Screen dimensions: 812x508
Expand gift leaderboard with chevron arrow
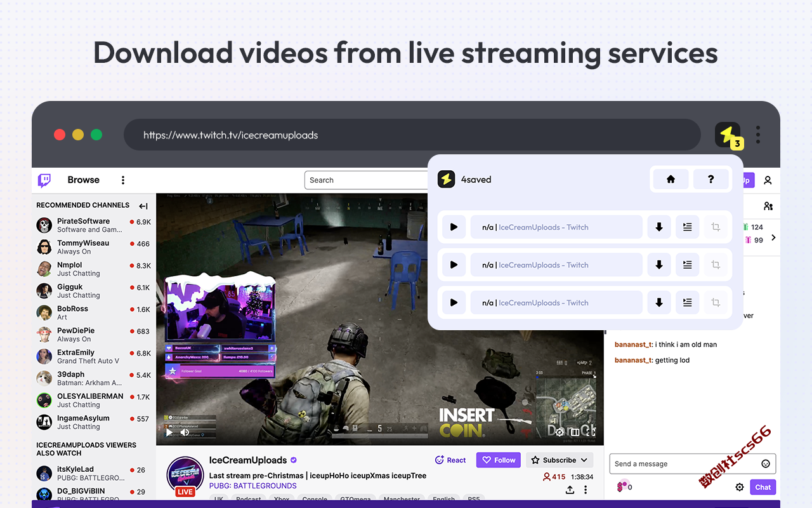pos(773,237)
